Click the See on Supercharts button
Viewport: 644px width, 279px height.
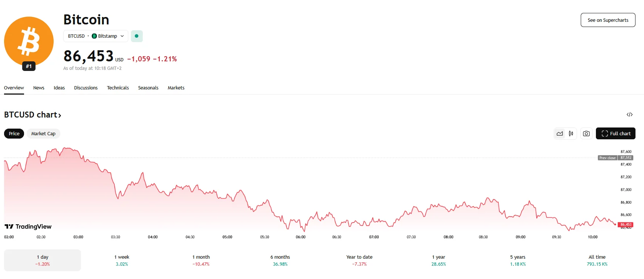(x=608, y=20)
